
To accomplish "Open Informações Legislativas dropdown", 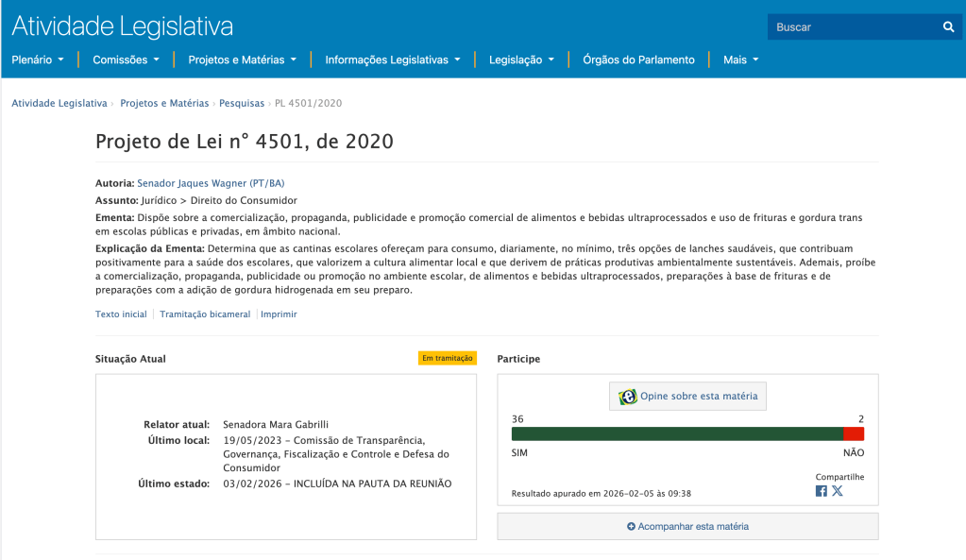I will (x=392, y=59).
